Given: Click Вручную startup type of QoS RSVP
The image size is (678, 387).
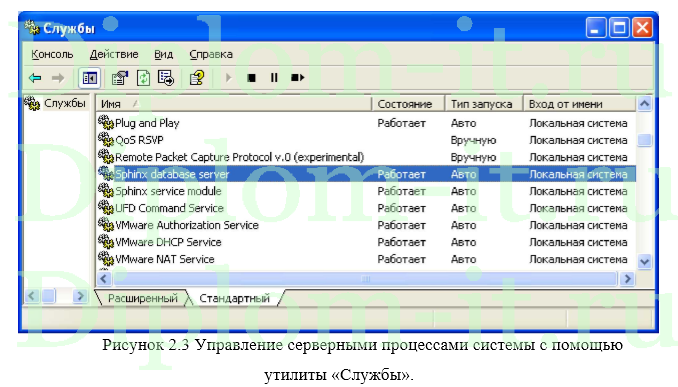Looking at the screenshot, I should click(x=473, y=140).
